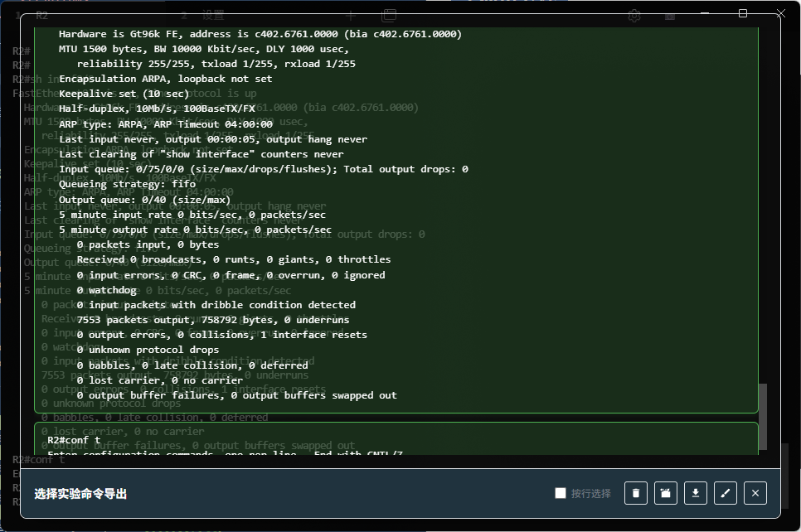
Task: Minimize the application window
Action: (x=705, y=13)
